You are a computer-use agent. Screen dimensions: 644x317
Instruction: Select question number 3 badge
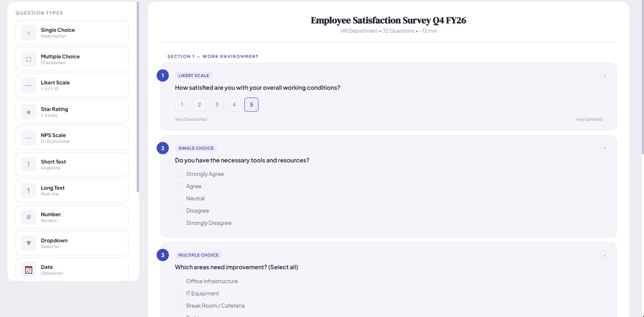[x=163, y=255]
